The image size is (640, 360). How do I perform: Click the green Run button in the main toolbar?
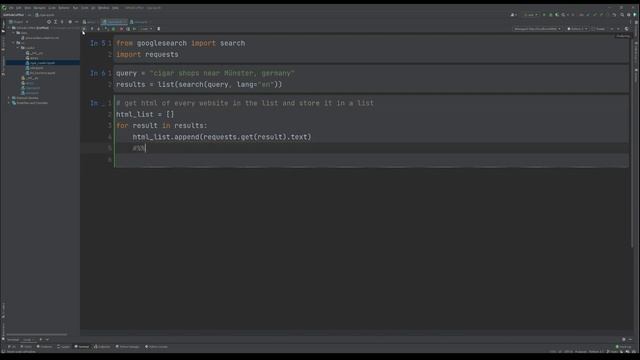click(x=544, y=15)
